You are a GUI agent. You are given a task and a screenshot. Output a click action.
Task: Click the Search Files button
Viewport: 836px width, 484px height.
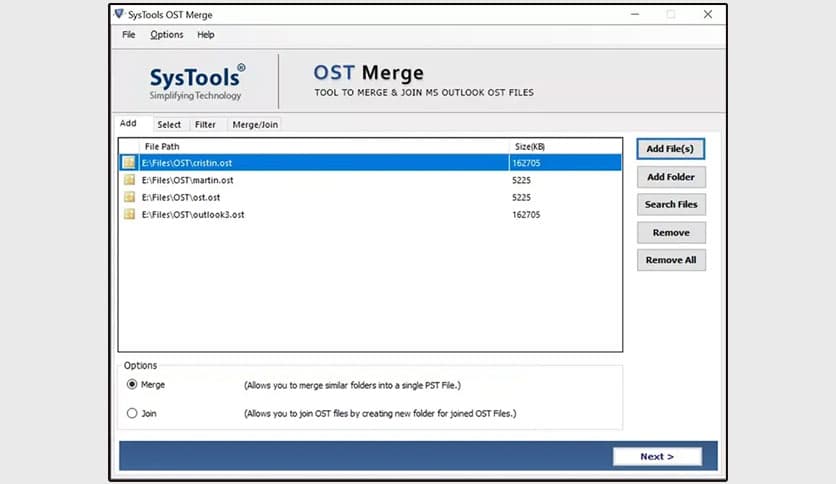671,204
